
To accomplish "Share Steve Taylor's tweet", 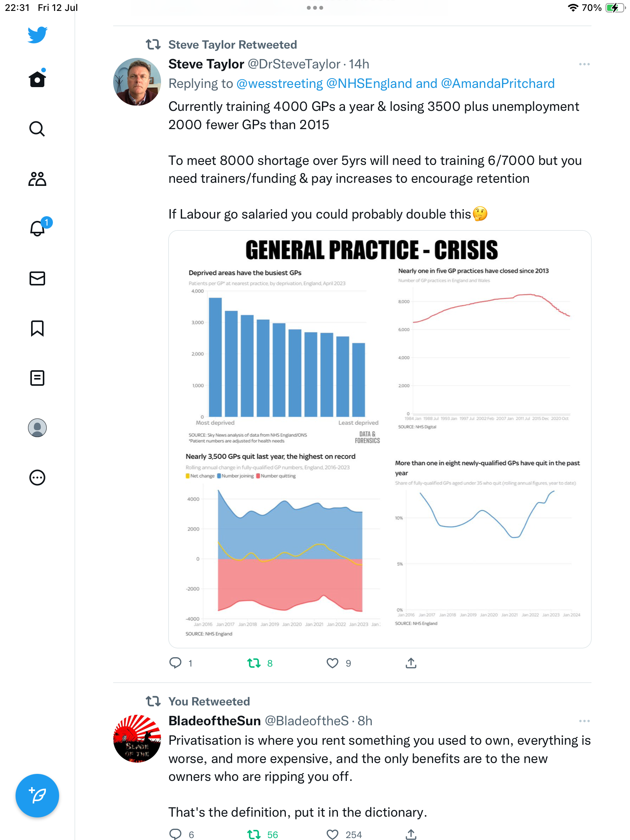I will coord(411,663).
